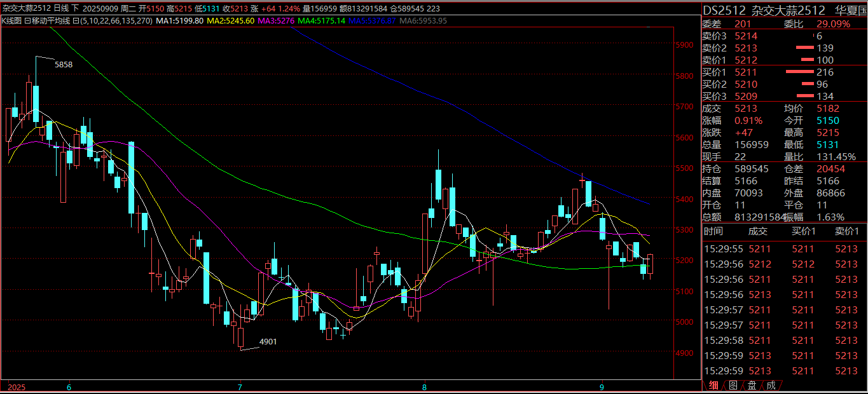The width and height of the screenshot is (868, 394).
Task: Select the yellow MA2:5245.60 label
Action: [231, 20]
